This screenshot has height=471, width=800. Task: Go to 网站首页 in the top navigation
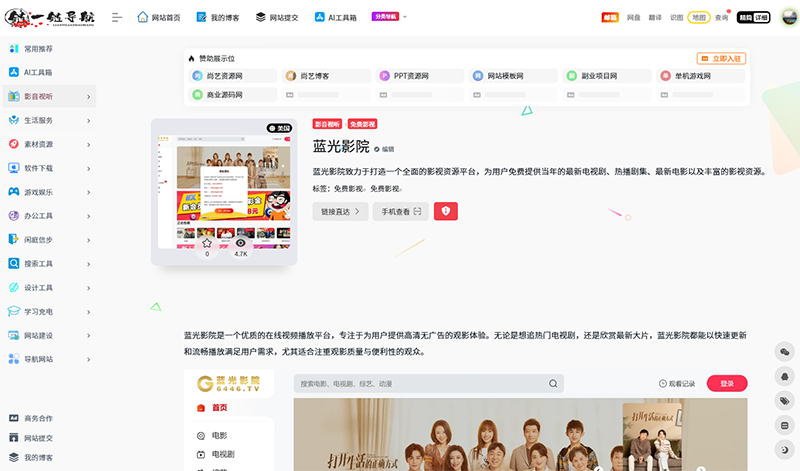(159, 17)
